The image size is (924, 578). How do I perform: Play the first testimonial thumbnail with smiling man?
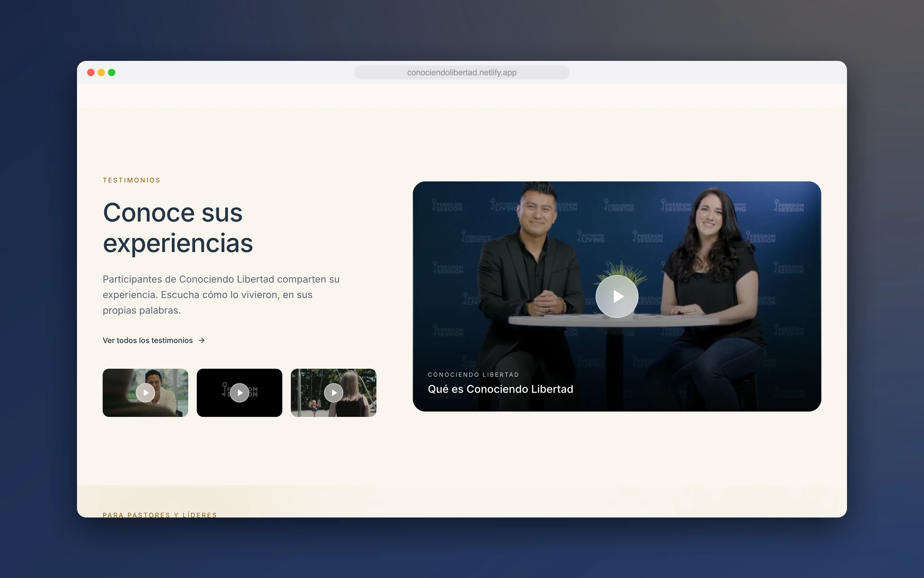pyautogui.click(x=146, y=393)
